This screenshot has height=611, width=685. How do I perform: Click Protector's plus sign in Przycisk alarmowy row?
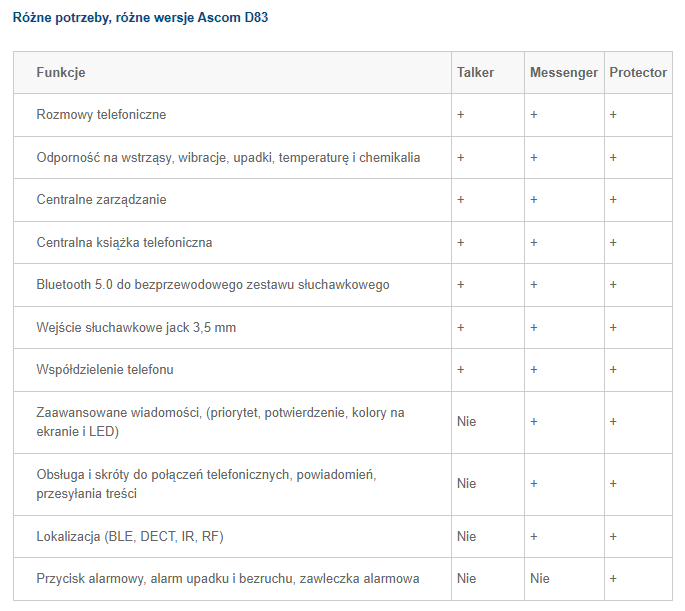click(x=613, y=579)
